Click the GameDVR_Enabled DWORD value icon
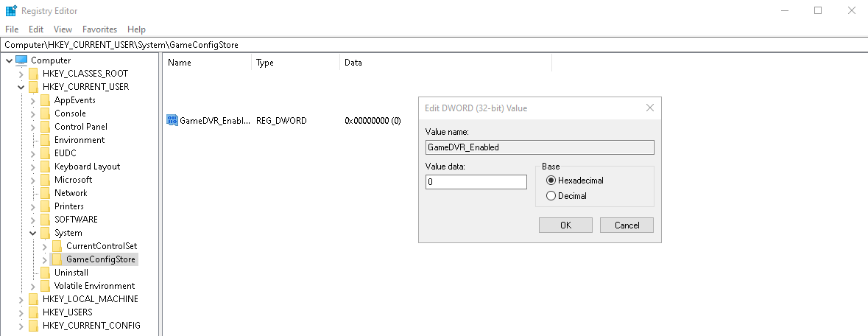The width and height of the screenshot is (868, 336). click(172, 120)
